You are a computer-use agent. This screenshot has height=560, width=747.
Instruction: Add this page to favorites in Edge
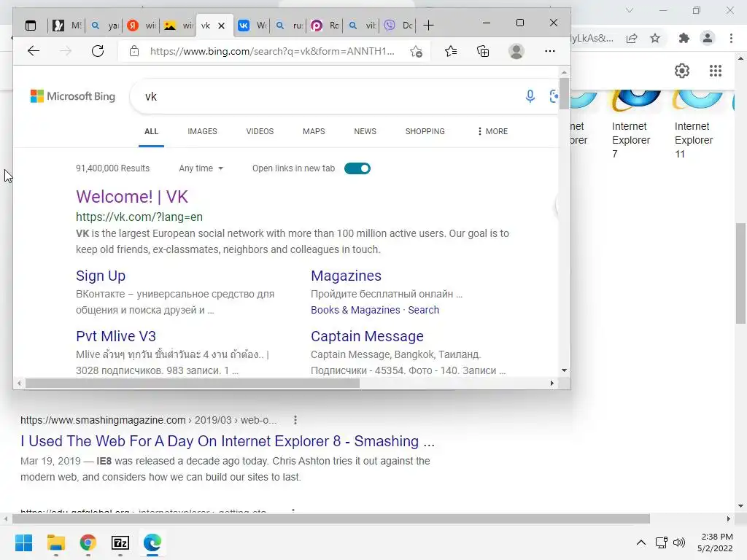(x=416, y=51)
